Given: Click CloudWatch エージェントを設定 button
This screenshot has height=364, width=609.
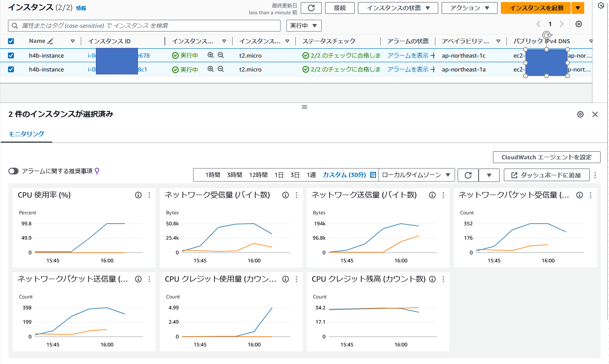Looking at the screenshot, I should pos(546,157).
